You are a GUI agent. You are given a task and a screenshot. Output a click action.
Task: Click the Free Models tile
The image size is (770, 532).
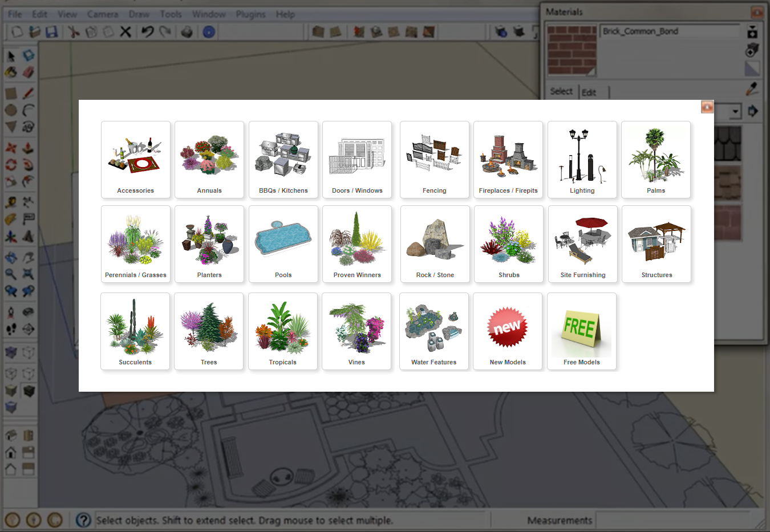[582, 331]
